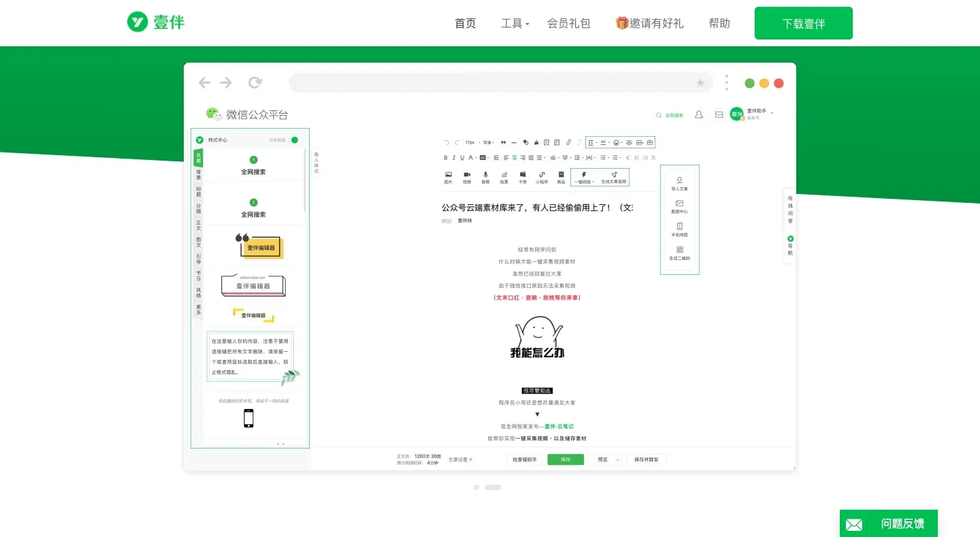Screen dimensions: 980x537
Task: Select the 图文 tab in style panel
Action: tap(199, 242)
